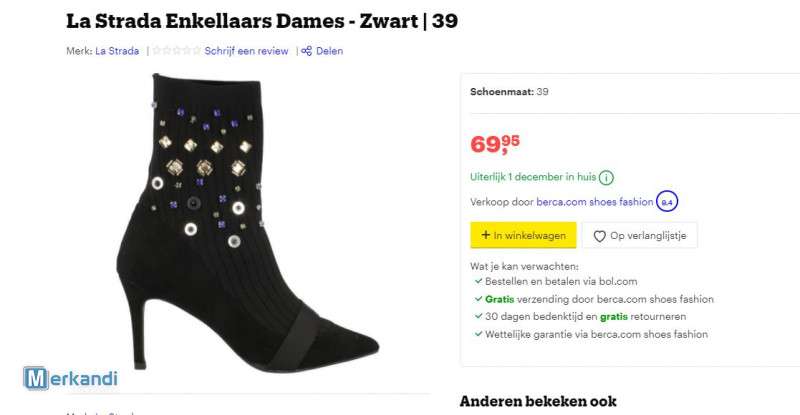Open delivery info icon next to december date
This screenshot has height=415, width=800.
coord(606,178)
